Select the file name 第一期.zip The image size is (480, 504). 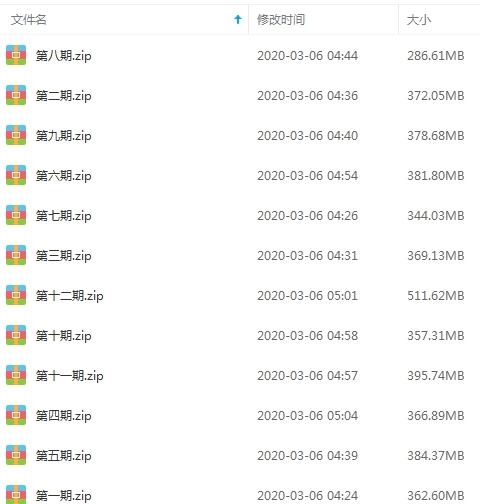(x=63, y=496)
